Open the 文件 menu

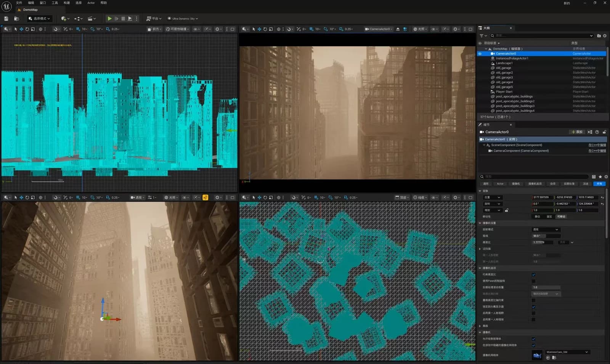click(x=19, y=3)
